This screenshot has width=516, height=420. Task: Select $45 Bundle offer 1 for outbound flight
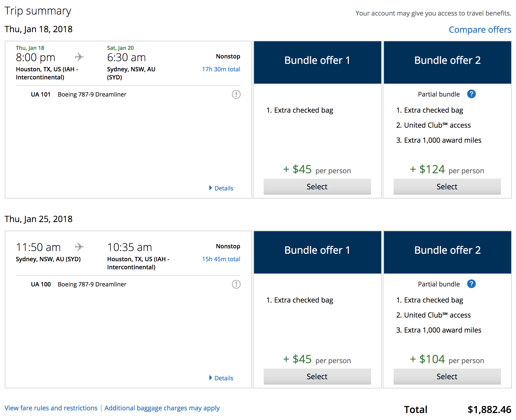(x=317, y=187)
